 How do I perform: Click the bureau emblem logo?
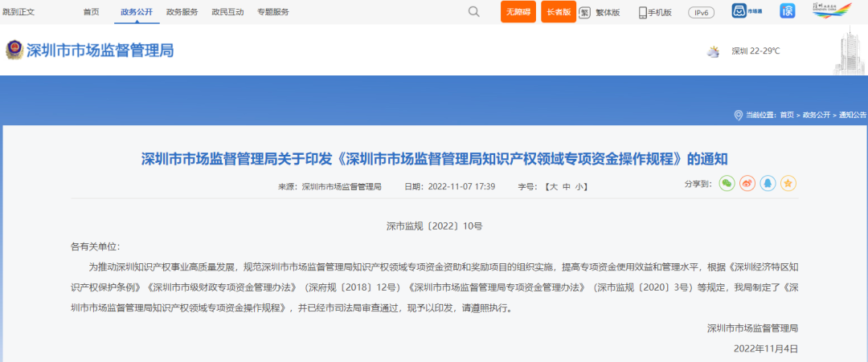14,51
